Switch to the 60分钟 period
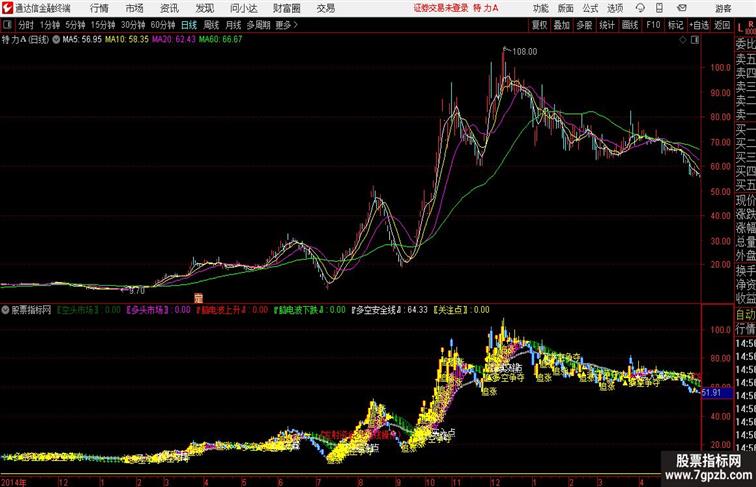The image size is (756, 487). [163, 25]
